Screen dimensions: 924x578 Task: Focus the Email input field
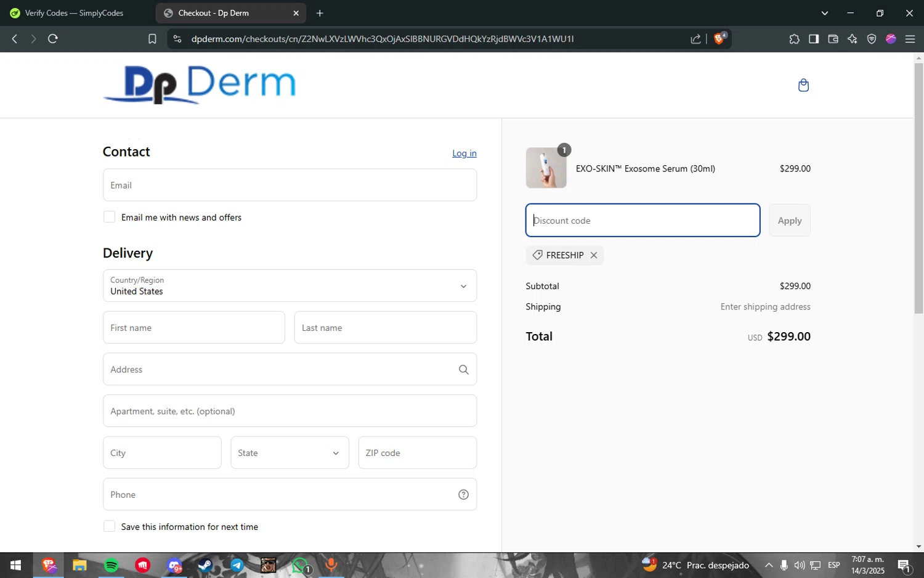[290, 185]
